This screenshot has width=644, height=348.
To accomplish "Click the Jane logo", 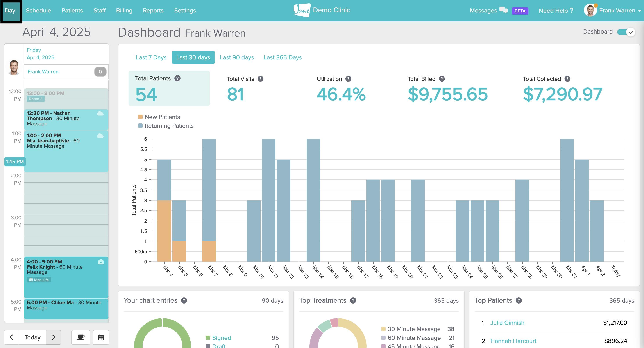I will pos(302,10).
